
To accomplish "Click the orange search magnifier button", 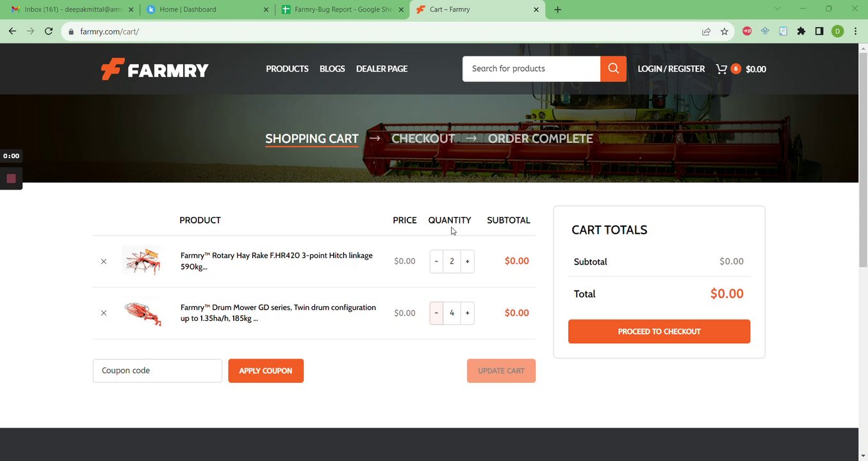I will pyautogui.click(x=613, y=69).
